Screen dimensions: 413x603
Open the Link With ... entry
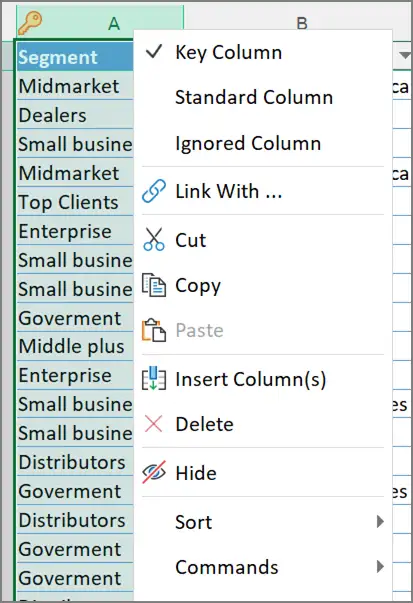click(263, 191)
